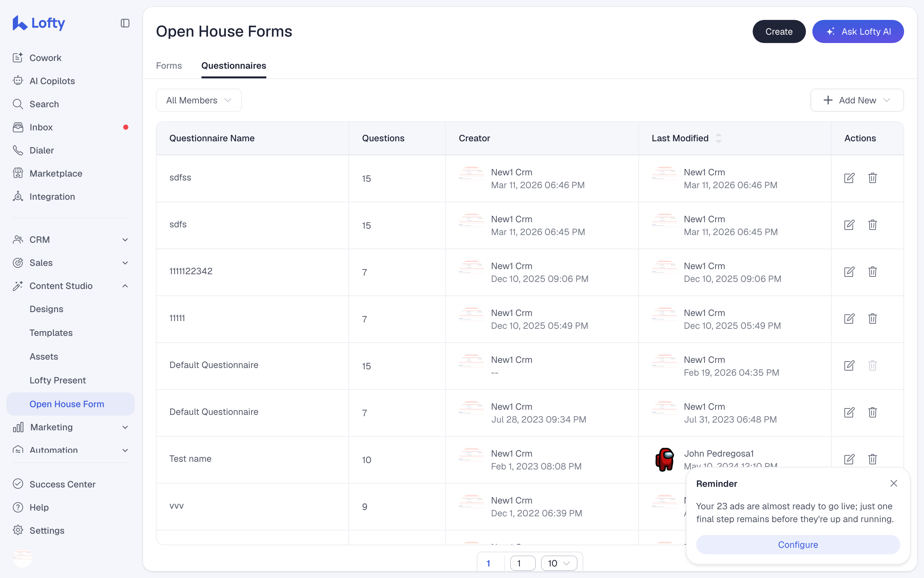Delete the 1111122342 questionnaire
The width and height of the screenshot is (924, 578).
click(872, 272)
